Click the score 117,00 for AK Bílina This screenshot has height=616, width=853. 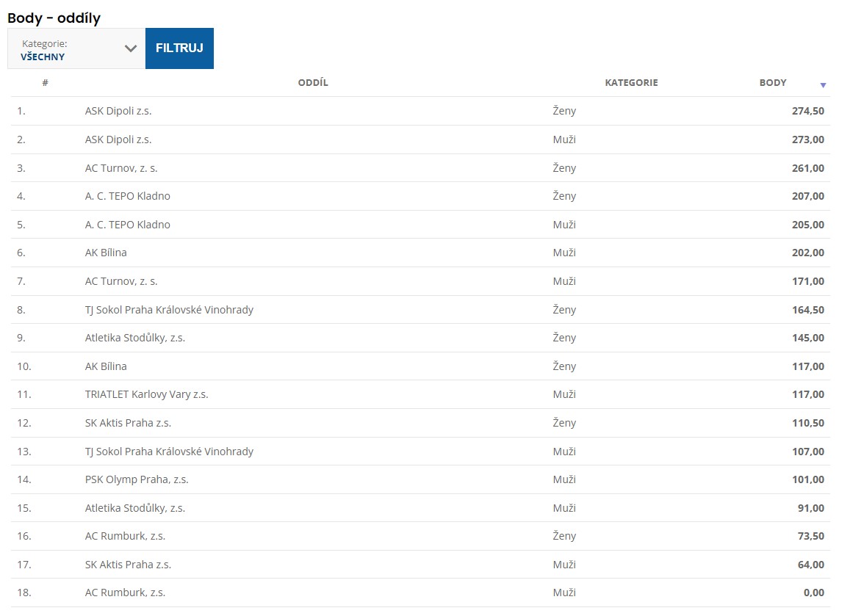pyautogui.click(x=808, y=366)
